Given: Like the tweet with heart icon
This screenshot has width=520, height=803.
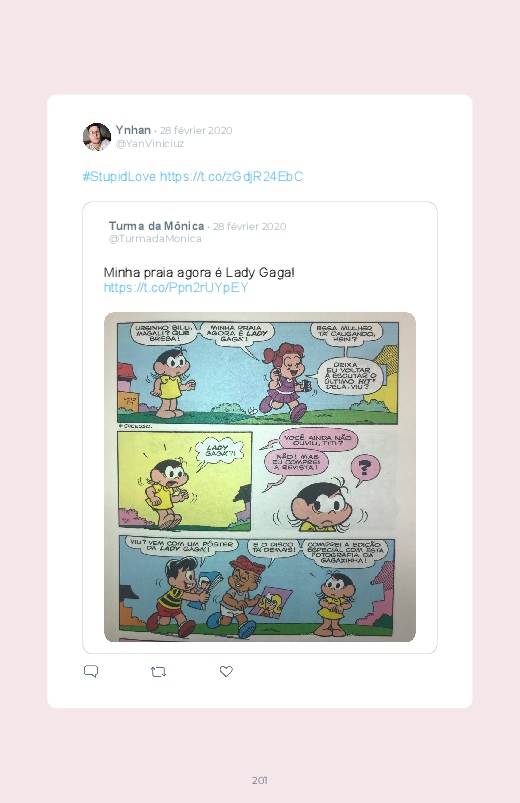Looking at the screenshot, I should point(226,671).
